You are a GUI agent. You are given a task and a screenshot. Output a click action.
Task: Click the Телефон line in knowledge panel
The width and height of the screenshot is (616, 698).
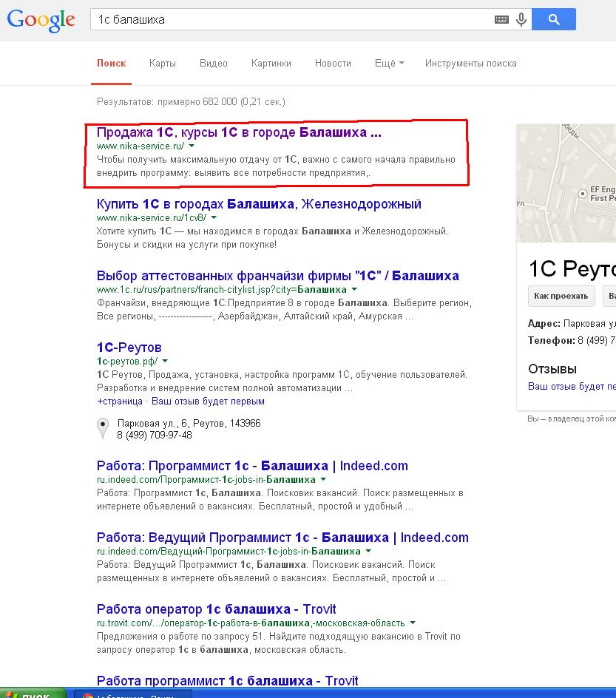point(572,341)
